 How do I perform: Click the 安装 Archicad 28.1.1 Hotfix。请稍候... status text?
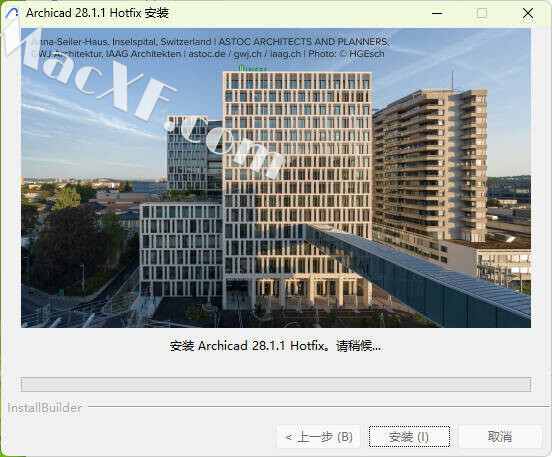tap(275, 346)
